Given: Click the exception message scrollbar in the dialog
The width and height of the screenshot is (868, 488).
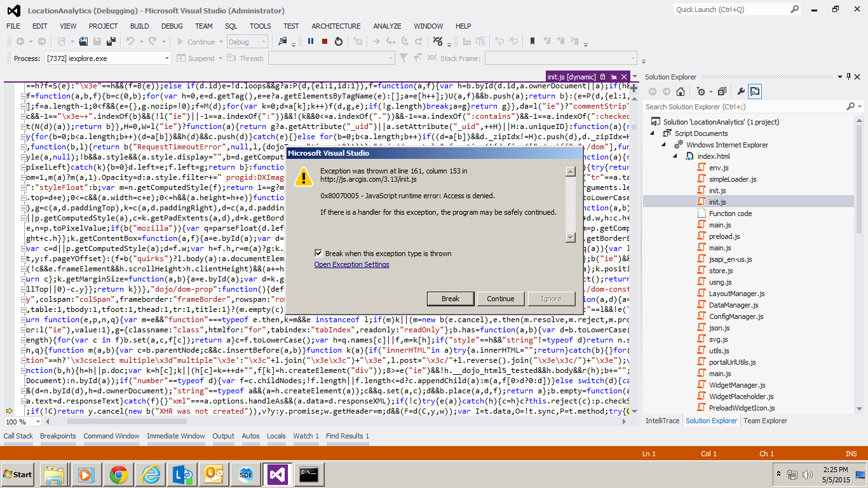Looking at the screenshot, I should click(570, 204).
